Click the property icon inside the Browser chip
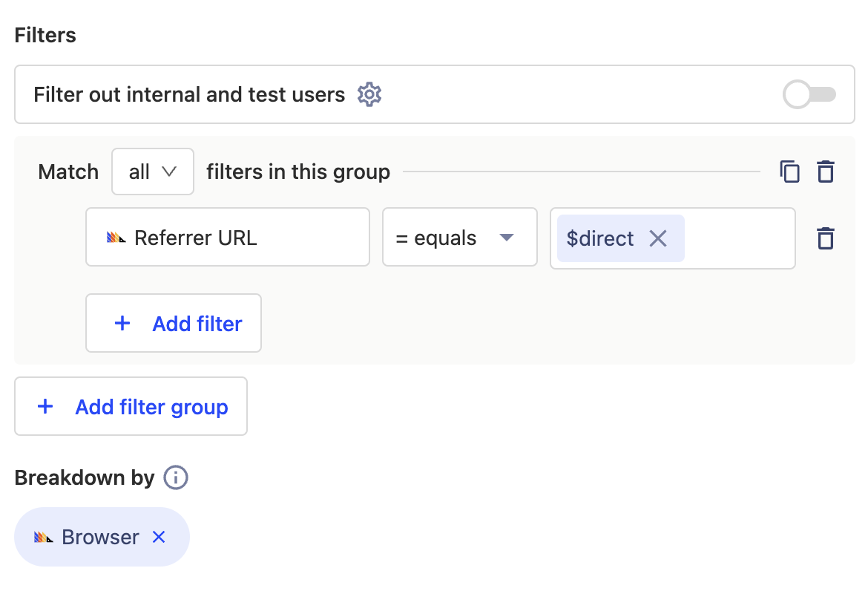The height and width of the screenshot is (594, 868). (45, 537)
